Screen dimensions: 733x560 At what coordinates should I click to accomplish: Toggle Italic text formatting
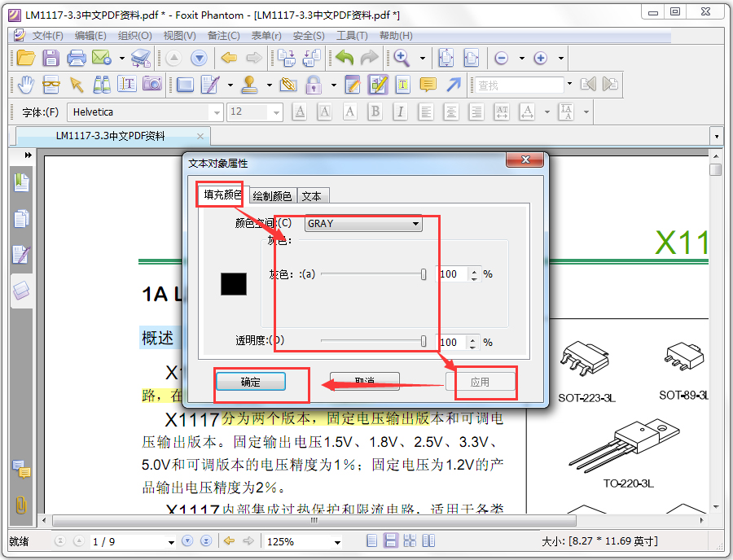400,112
